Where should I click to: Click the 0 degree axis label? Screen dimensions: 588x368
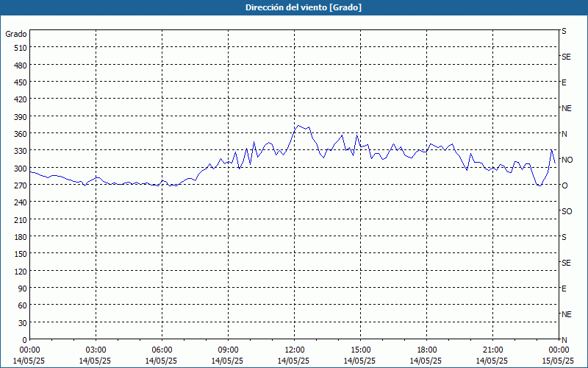[25, 340]
